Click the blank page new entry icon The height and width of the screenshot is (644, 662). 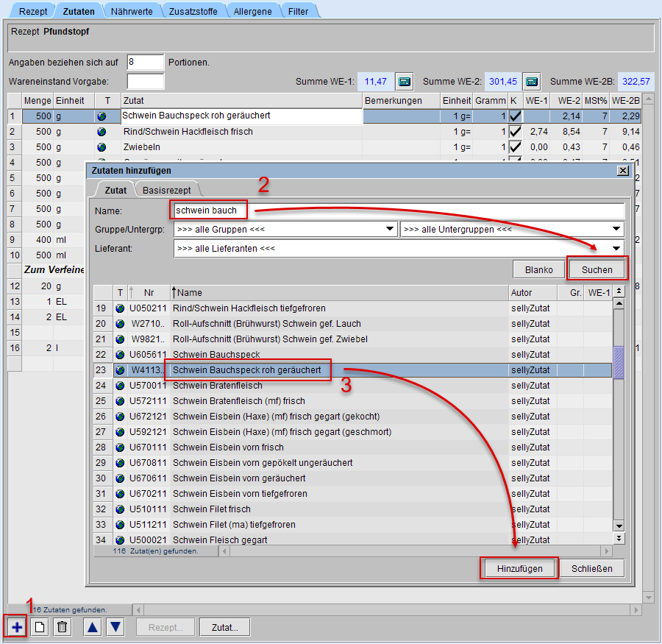[40, 627]
